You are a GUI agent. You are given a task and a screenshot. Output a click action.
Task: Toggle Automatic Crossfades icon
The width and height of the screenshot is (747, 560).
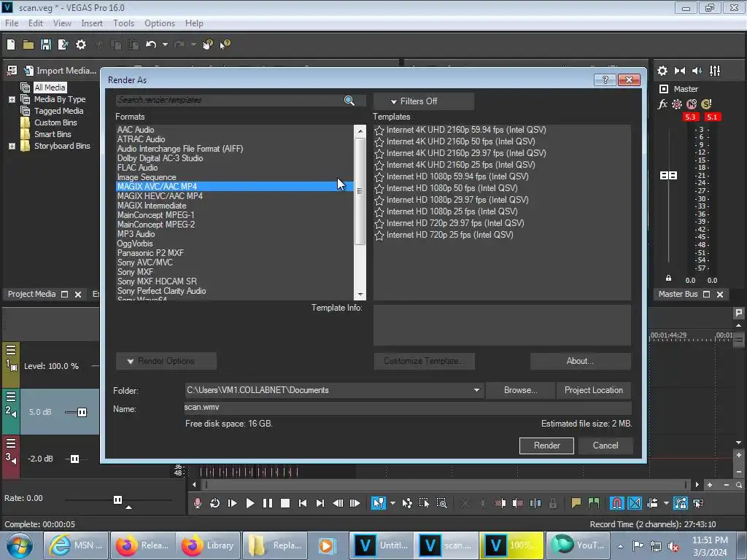coord(635,503)
